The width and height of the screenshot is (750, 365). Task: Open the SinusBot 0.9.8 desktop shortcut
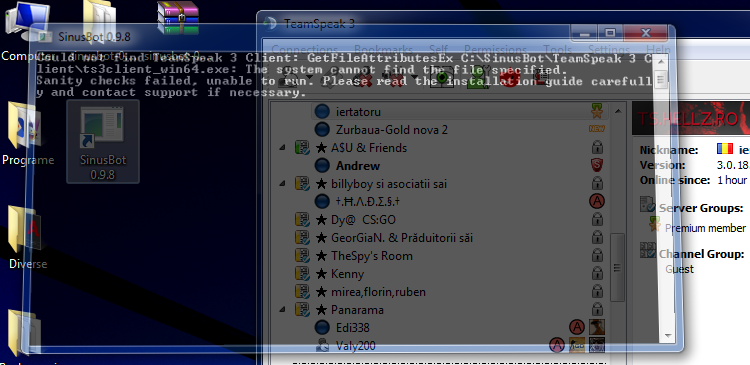tap(103, 142)
